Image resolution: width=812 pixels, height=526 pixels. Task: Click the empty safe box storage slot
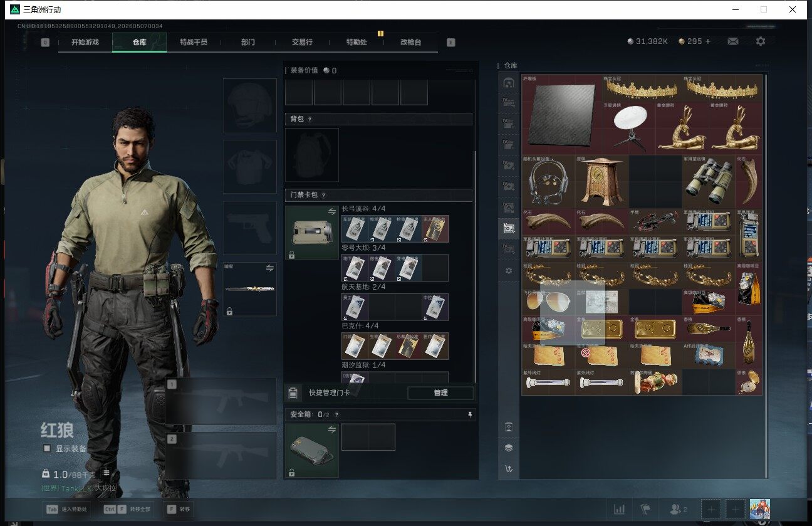click(x=368, y=437)
